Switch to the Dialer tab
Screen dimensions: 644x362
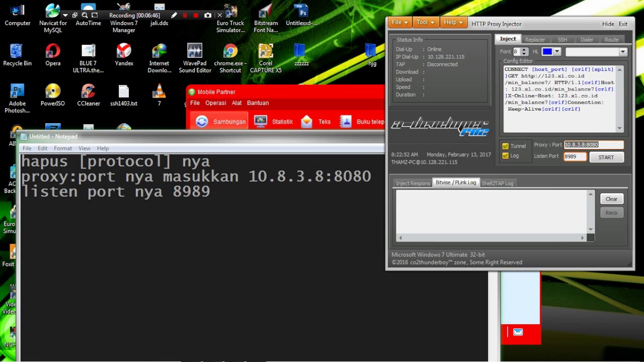pyautogui.click(x=587, y=40)
